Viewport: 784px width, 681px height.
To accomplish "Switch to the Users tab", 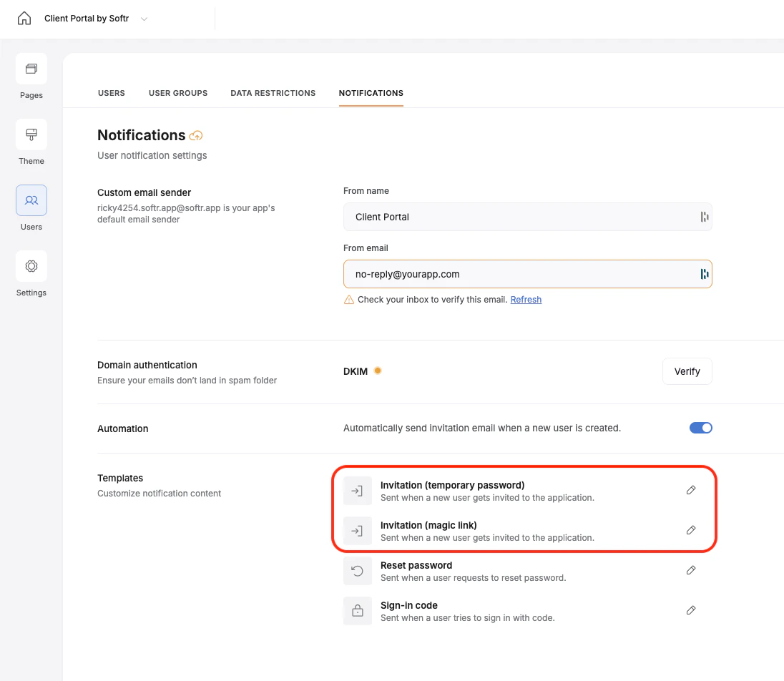I will 112,93.
